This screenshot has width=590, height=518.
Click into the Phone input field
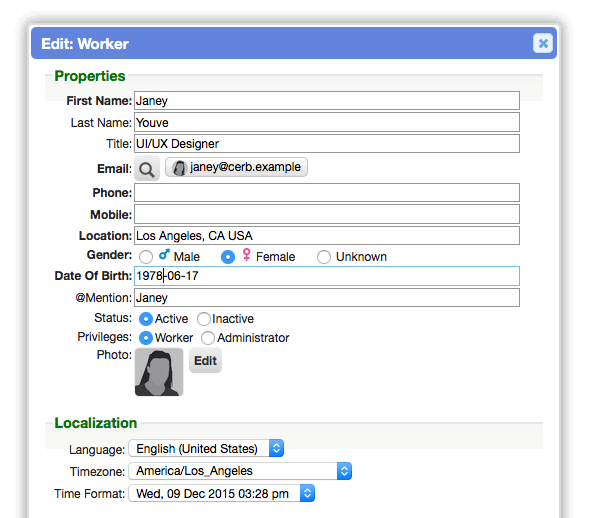[x=327, y=193]
